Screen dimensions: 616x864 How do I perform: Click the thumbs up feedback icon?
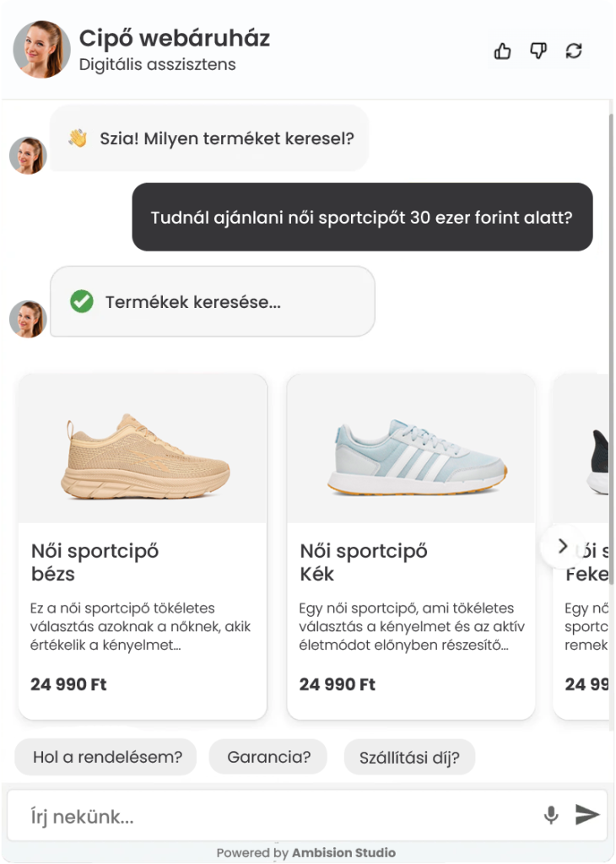click(502, 51)
